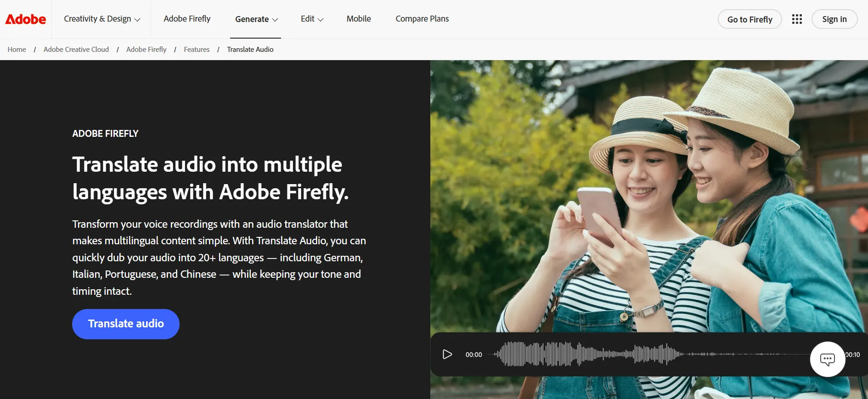Click the Translate Audio breadcrumb text
The image size is (868, 399).
tap(250, 50)
